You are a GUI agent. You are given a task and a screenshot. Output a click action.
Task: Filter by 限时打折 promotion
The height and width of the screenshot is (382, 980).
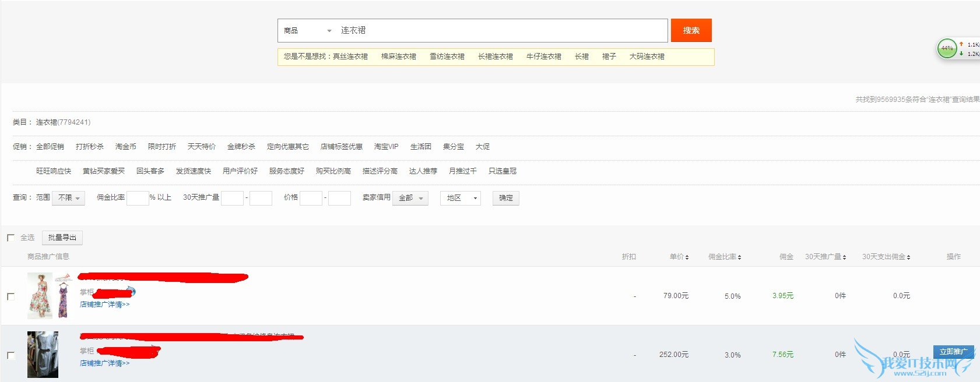162,147
